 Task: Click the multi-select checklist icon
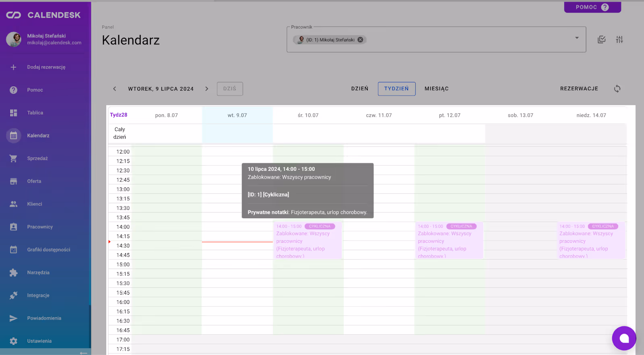(602, 39)
